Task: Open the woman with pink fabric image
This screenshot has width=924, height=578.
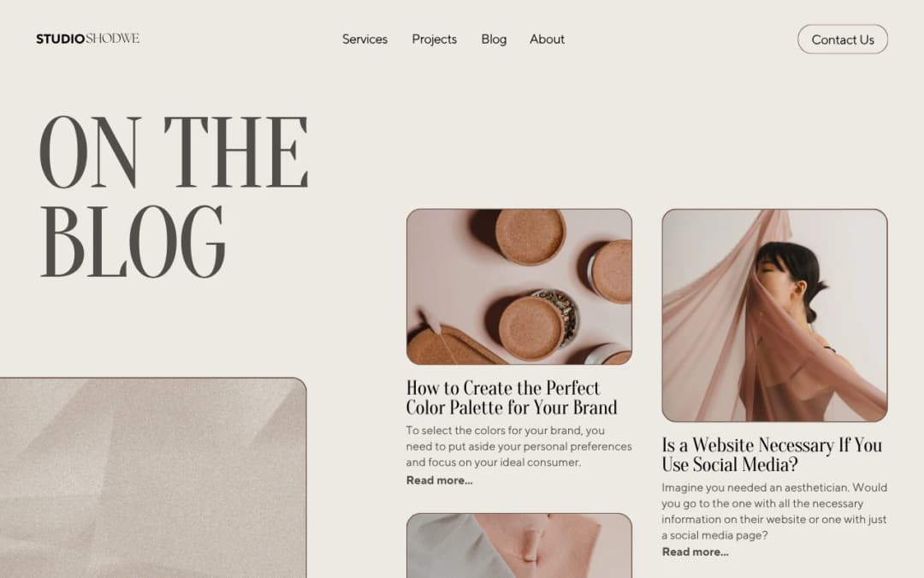Action: (x=774, y=315)
